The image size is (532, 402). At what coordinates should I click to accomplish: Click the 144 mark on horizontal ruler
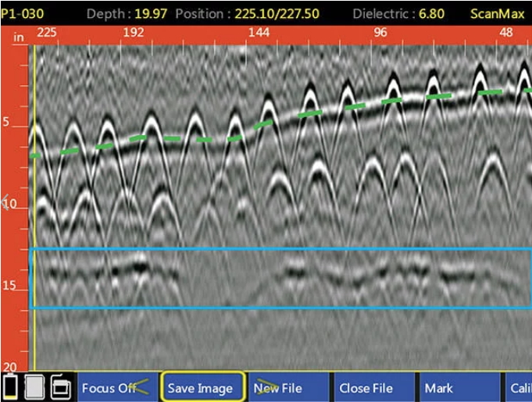click(x=259, y=32)
